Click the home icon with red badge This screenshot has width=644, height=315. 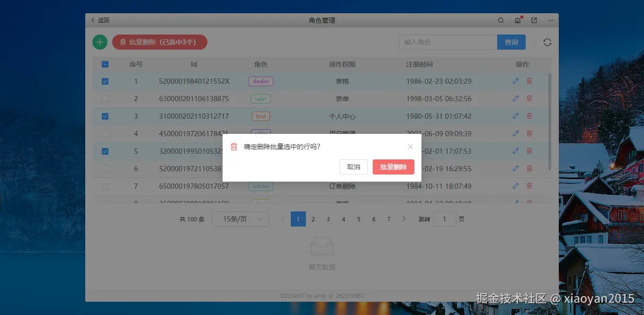(x=517, y=20)
